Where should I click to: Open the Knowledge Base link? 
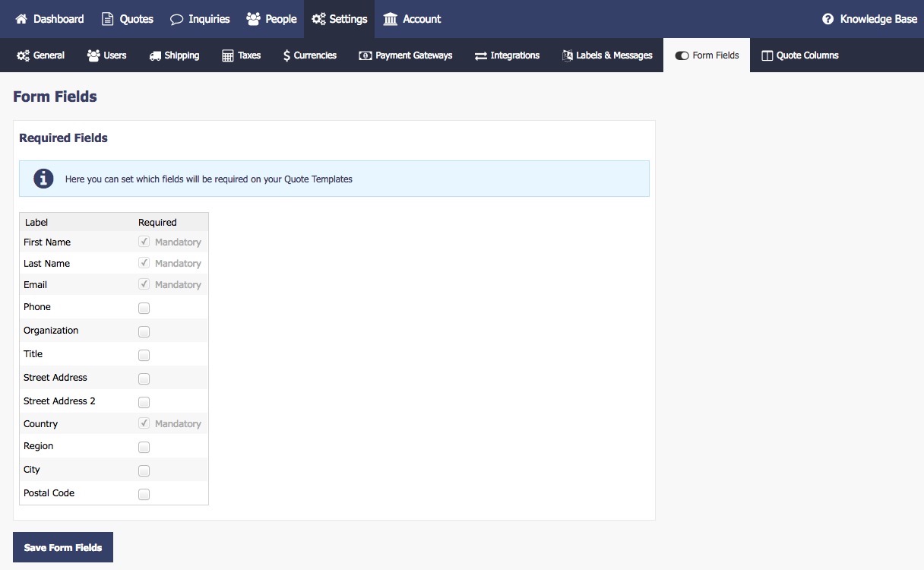870,19
